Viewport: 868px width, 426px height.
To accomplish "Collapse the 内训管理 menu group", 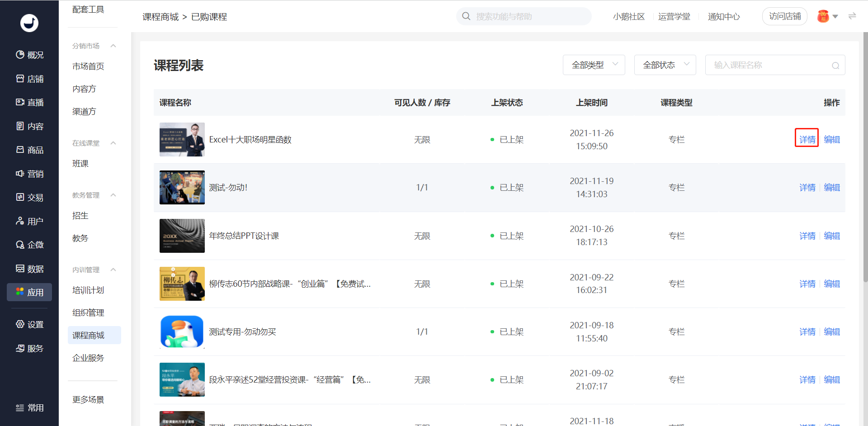I will [x=113, y=270].
